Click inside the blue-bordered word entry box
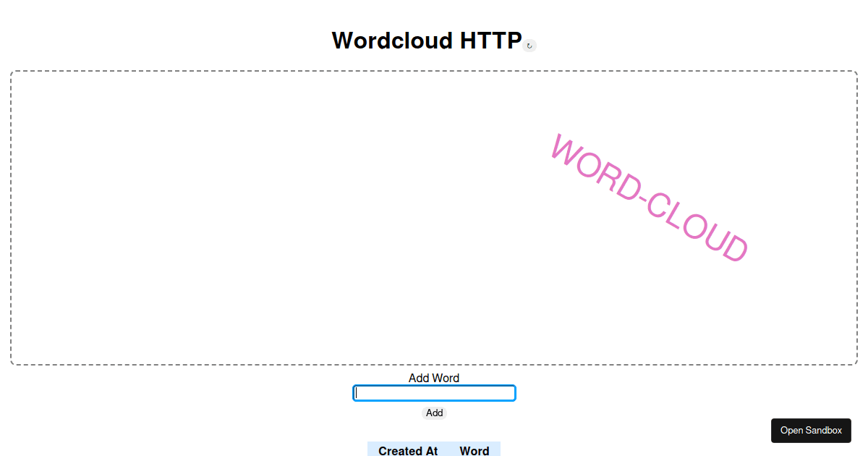 (x=434, y=393)
